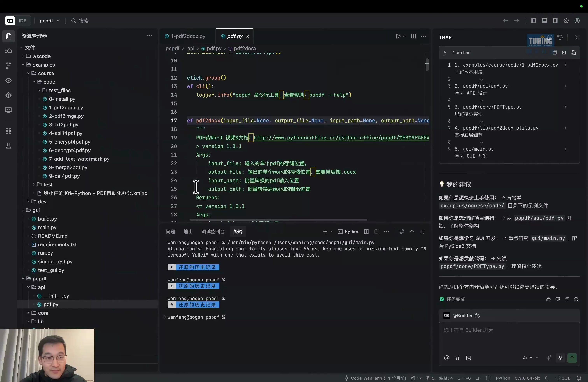Screen dimensions: 588x382
Task: Switch to the 输出 panel tab
Action: coord(188,231)
